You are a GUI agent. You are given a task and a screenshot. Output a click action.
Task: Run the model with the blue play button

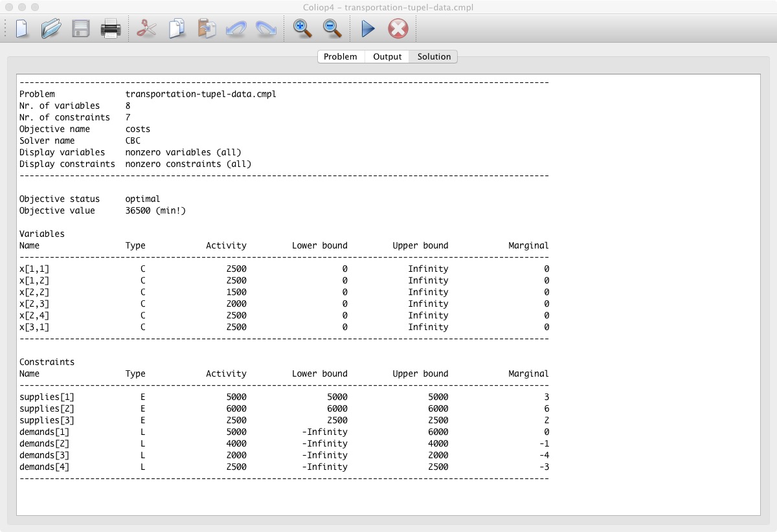[x=368, y=29]
